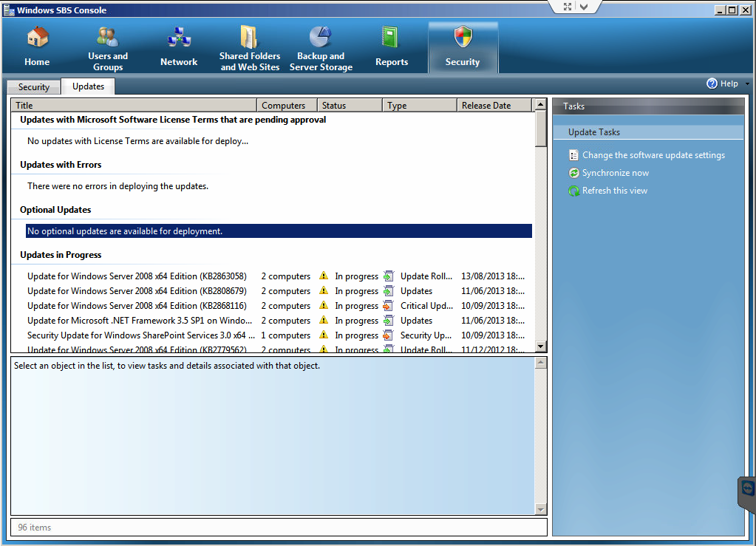Click the update type icon on the KB2808679 row
The width and height of the screenshot is (756, 546).
[x=389, y=291]
